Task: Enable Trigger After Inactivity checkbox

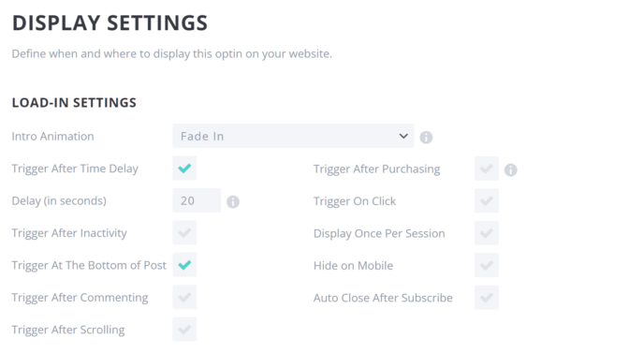Action: click(184, 233)
